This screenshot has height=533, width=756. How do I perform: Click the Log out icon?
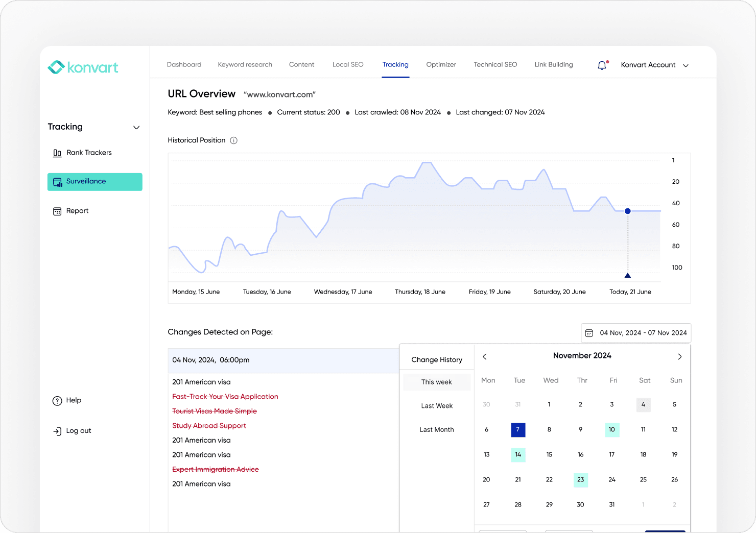point(57,430)
